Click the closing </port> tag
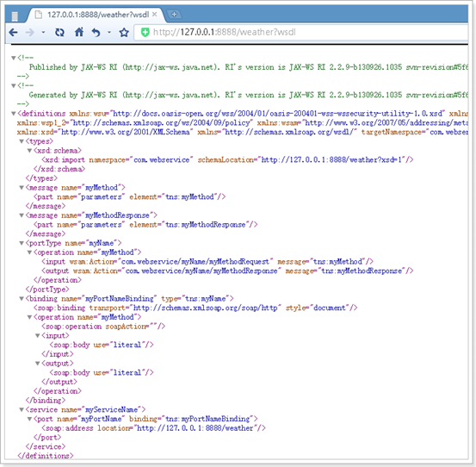The height and width of the screenshot is (467, 476). [x=47, y=438]
